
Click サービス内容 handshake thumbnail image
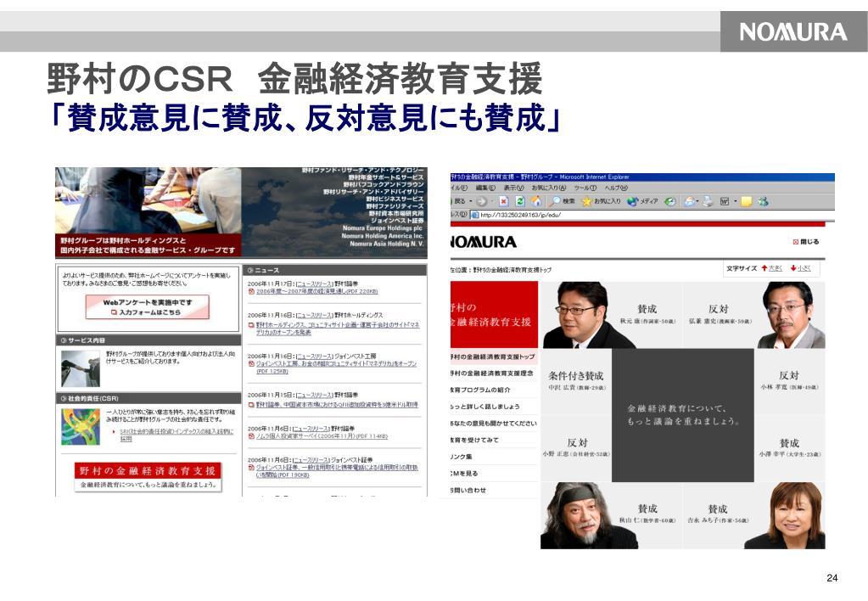pos(81,369)
